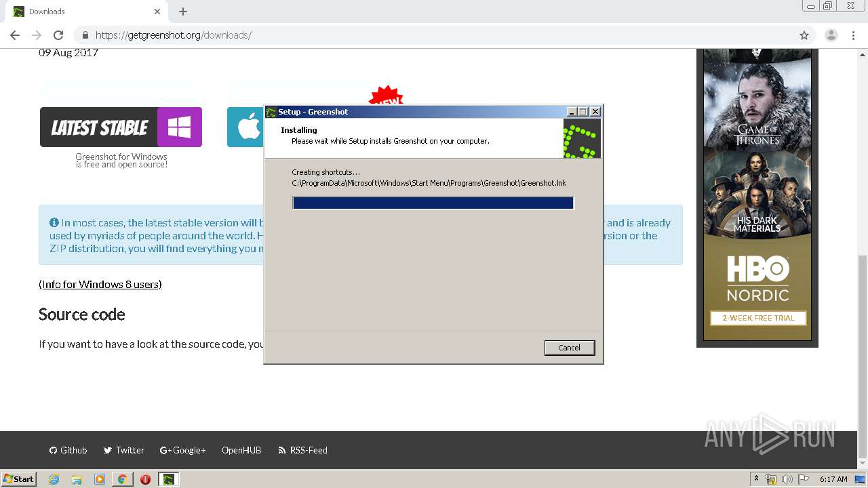Open the RSS-Feed footer link
The height and width of the screenshot is (488, 868).
[303, 450]
